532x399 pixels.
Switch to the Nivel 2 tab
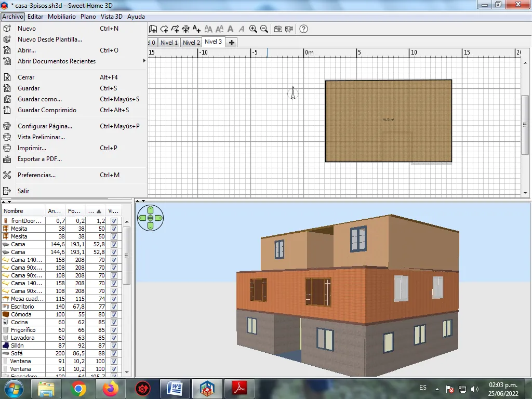191,43
